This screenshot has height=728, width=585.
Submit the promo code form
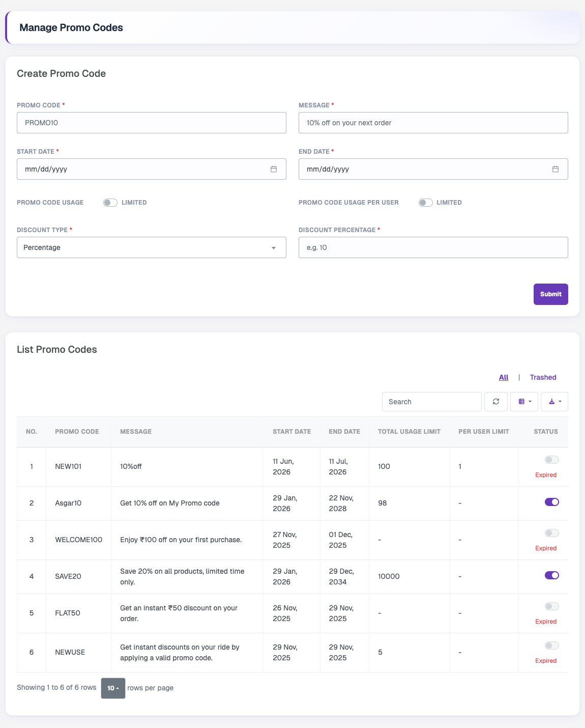[551, 294]
